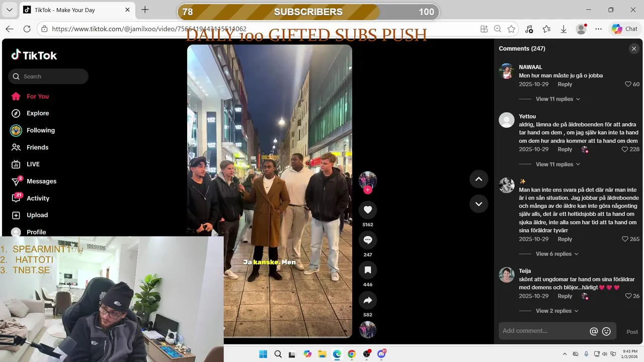This screenshot has height=362, width=644.
Task: Open the browser profile avatar
Action: coord(581,29)
